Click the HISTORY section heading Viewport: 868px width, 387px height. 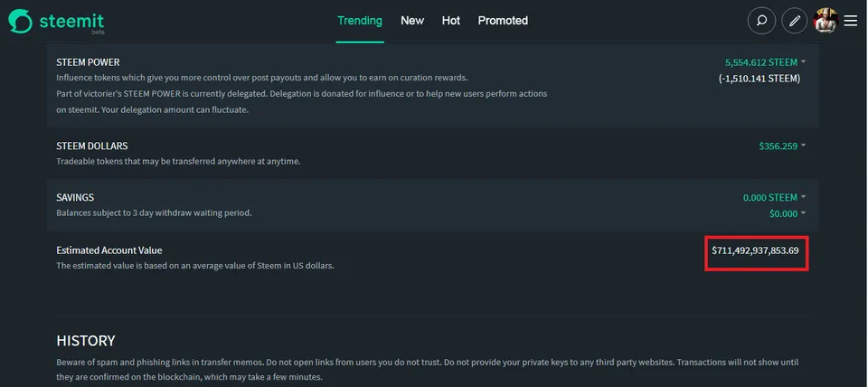click(86, 341)
